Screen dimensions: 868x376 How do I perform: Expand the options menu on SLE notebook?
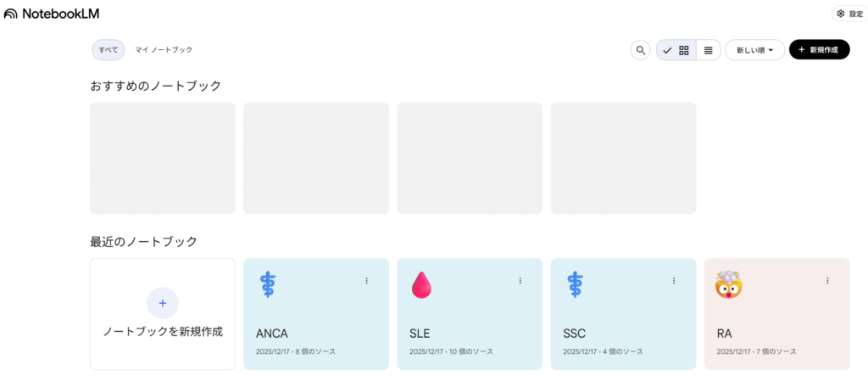coord(520,280)
